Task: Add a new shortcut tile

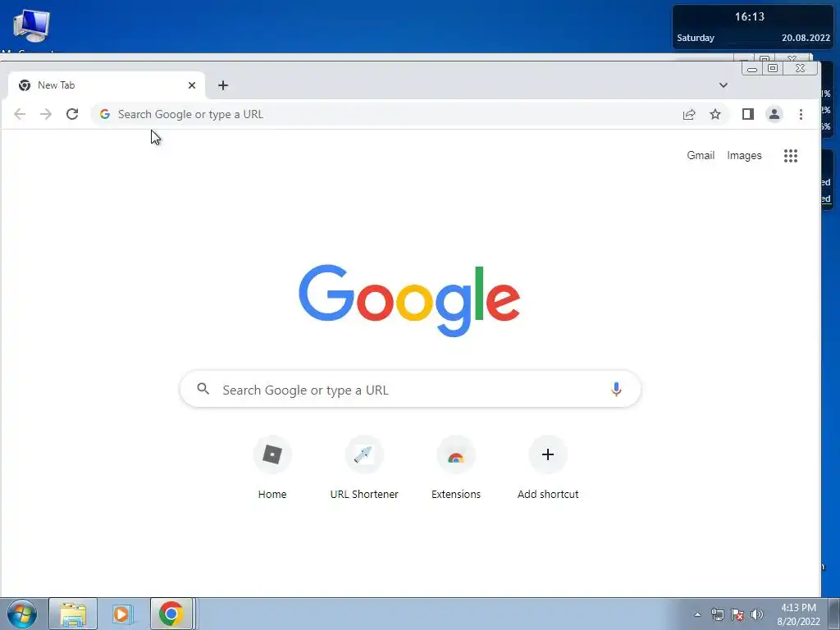Action: coord(547,468)
